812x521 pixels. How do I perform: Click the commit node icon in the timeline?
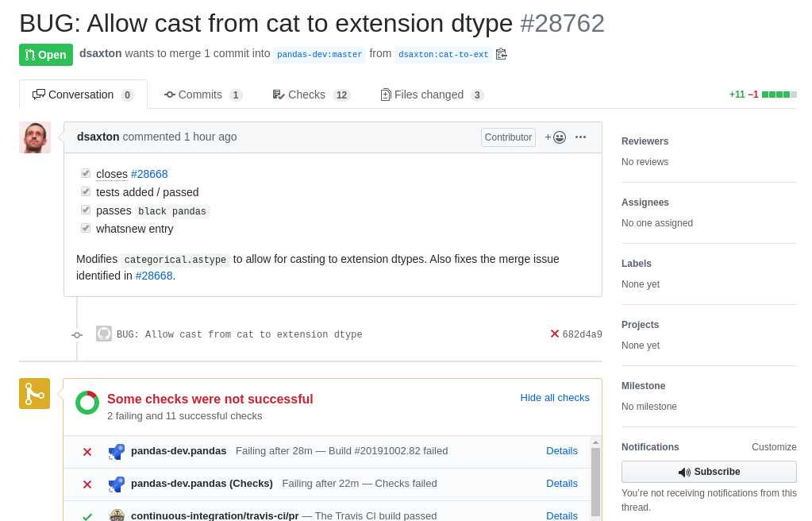pos(77,334)
